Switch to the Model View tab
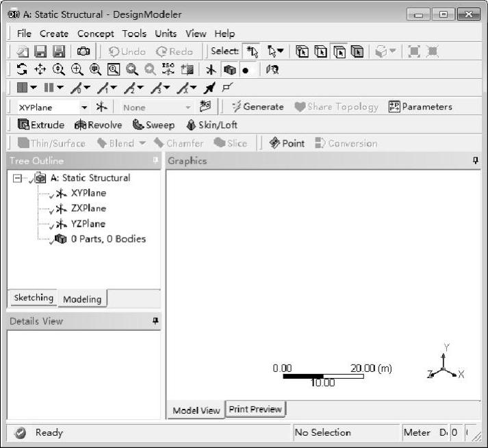 196,410
